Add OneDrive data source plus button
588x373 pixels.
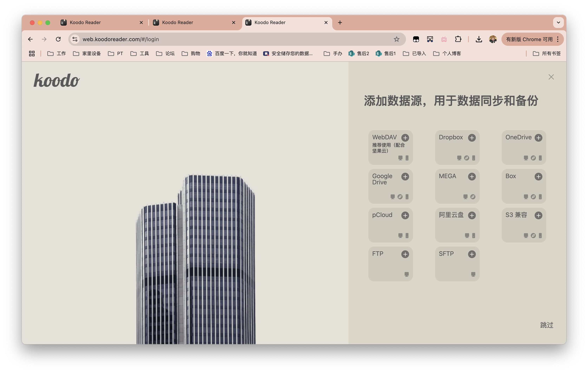tap(539, 138)
